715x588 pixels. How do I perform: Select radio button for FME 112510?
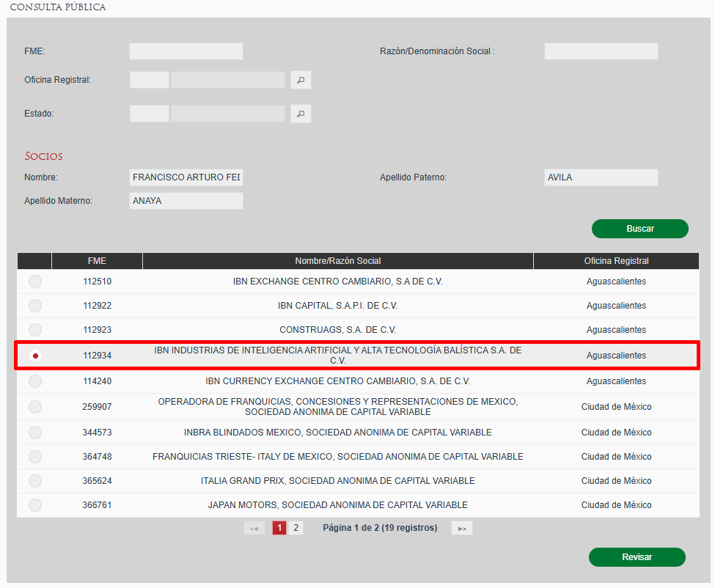tap(35, 282)
